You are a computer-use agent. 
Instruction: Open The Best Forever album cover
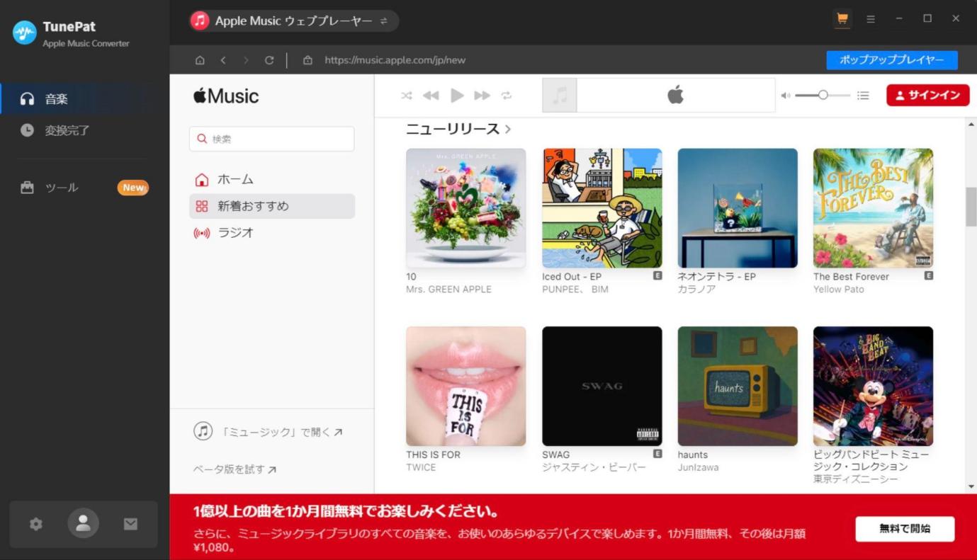point(874,208)
